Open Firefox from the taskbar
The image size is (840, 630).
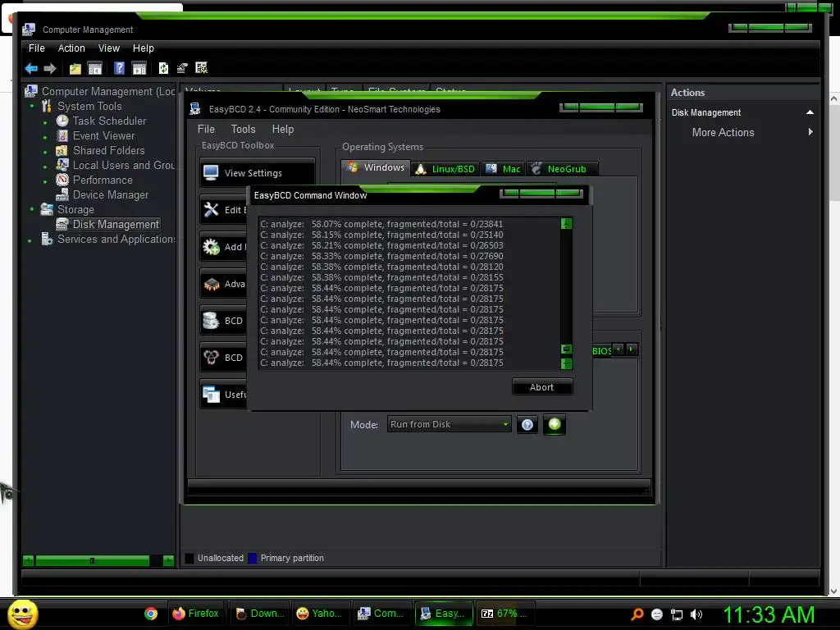click(195, 614)
